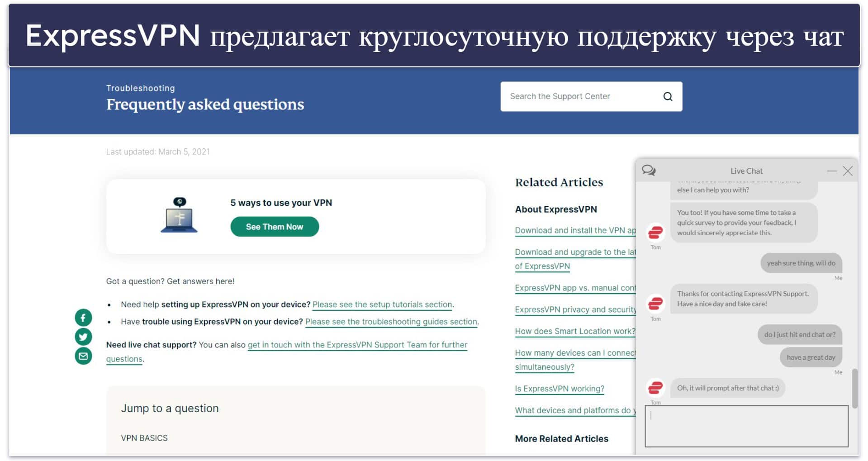Minimize the Live Chat window
Viewport: 868px width, 461px height.
[831, 171]
